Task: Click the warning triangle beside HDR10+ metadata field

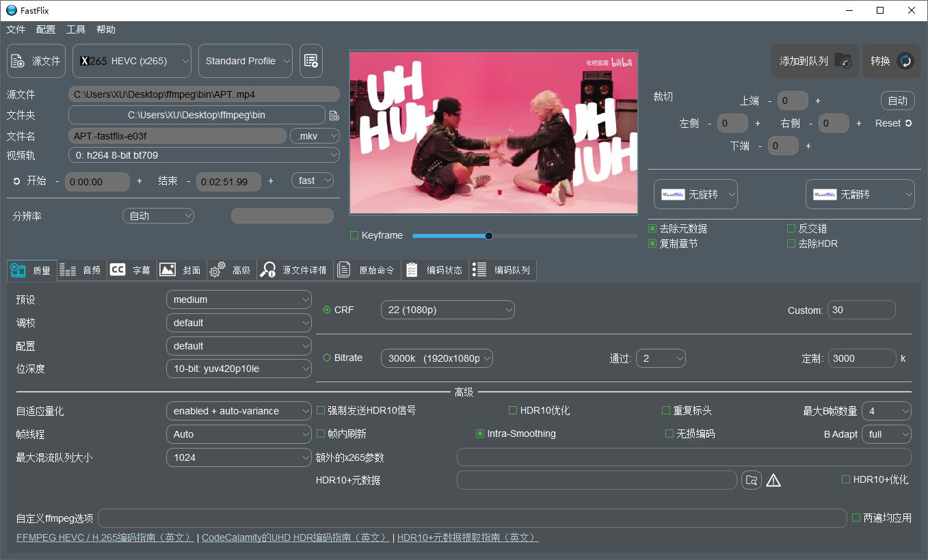Action: pyautogui.click(x=773, y=479)
